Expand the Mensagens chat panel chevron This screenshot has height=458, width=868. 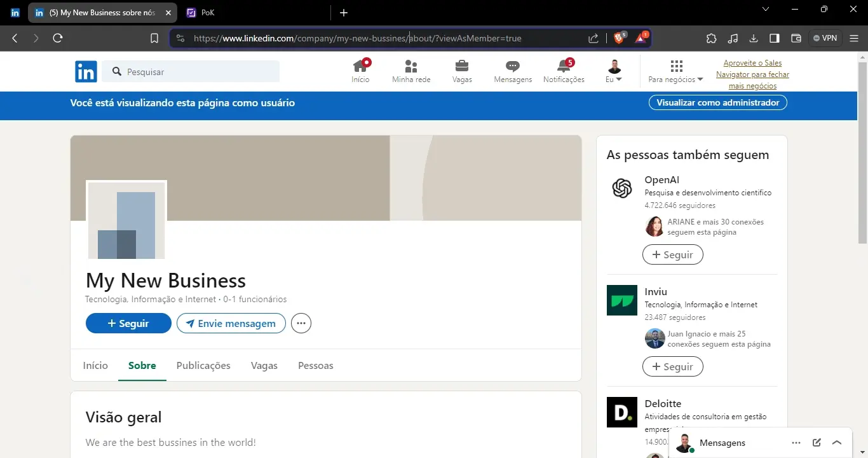[837, 443]
